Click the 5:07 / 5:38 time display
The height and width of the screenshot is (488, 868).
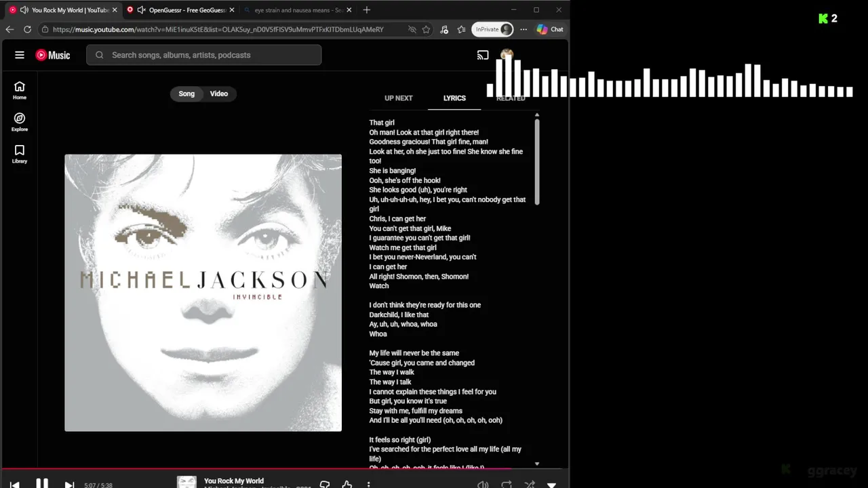[98, 485]
